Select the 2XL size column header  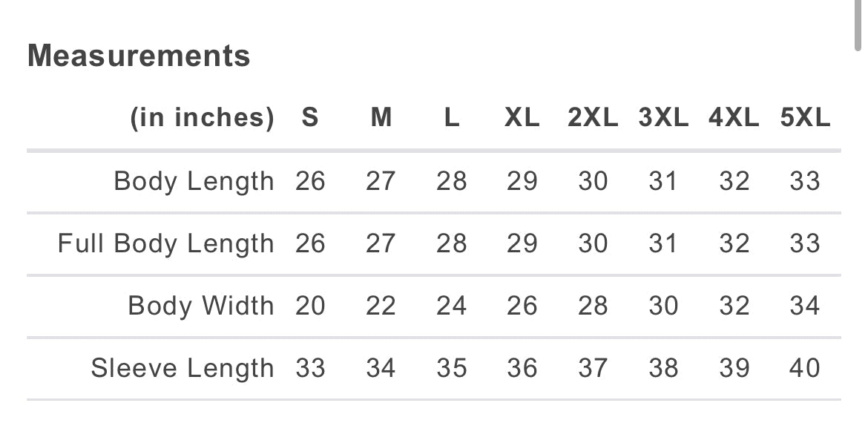pyautogui.click(x=593, y=117)
